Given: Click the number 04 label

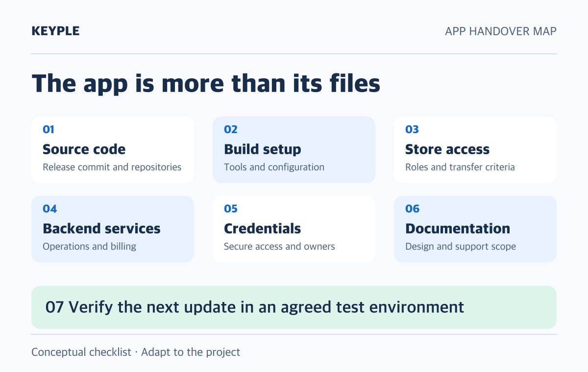Looking at the screenshot, I should pyautogui.click(x=49, y=209).
